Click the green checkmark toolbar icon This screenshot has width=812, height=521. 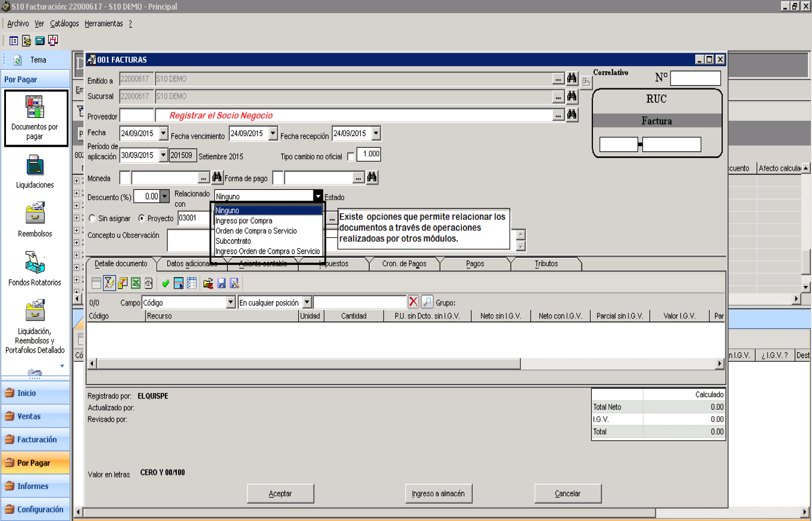pyautogui.click(x=165, y=283)
